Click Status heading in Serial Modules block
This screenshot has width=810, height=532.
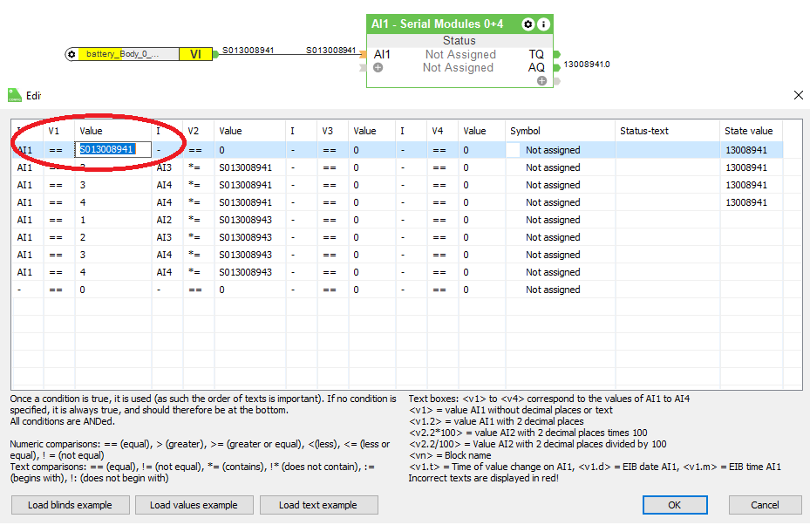(x=459, y=40)
